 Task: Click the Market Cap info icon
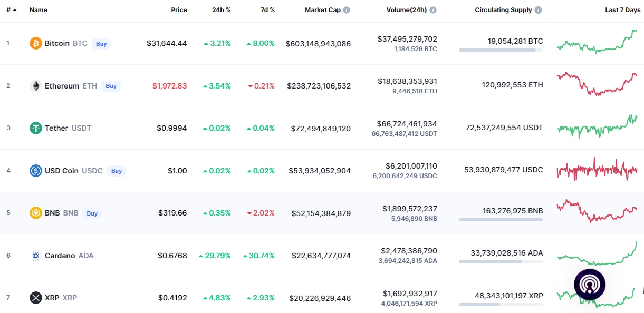pyautogui.click(x=347, y=10)
